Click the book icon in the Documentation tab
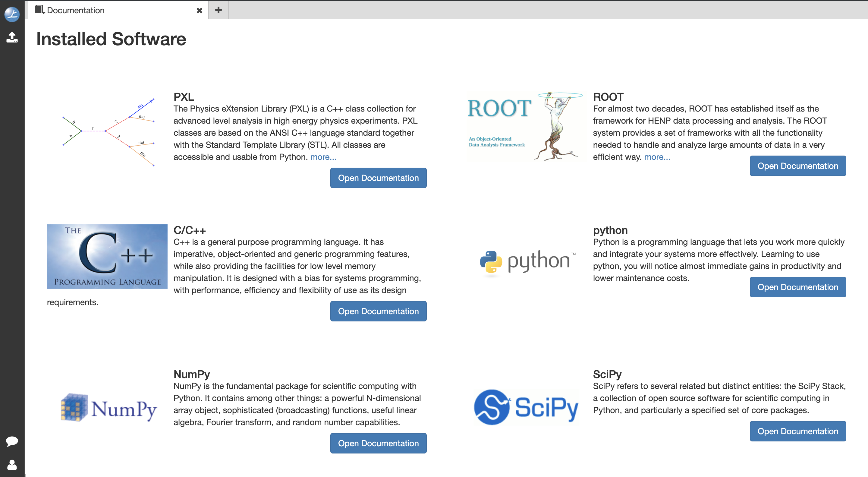The height and width of the screenshot is (477, 868). 40,10
